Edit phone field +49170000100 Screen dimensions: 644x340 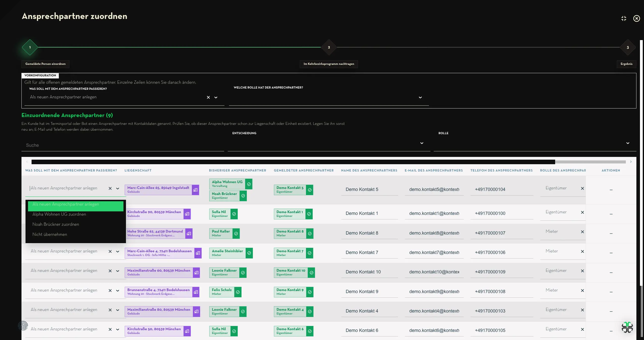502,214
